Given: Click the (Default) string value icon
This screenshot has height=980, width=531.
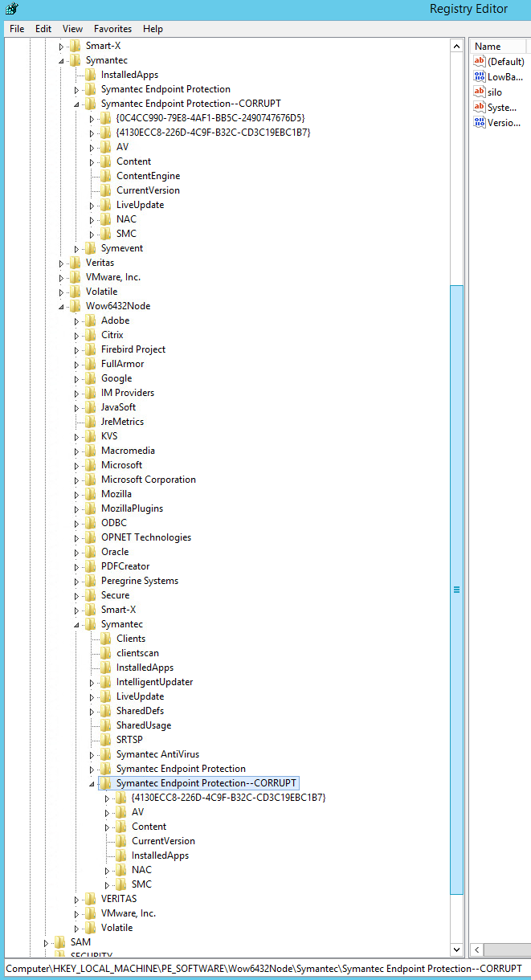Looking at the screenshot, I should 480,62.
